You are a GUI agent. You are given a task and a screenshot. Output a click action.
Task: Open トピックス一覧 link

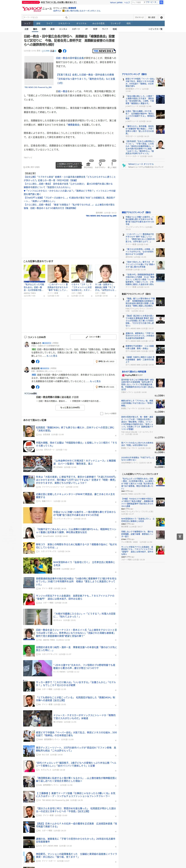coord(155,29)
